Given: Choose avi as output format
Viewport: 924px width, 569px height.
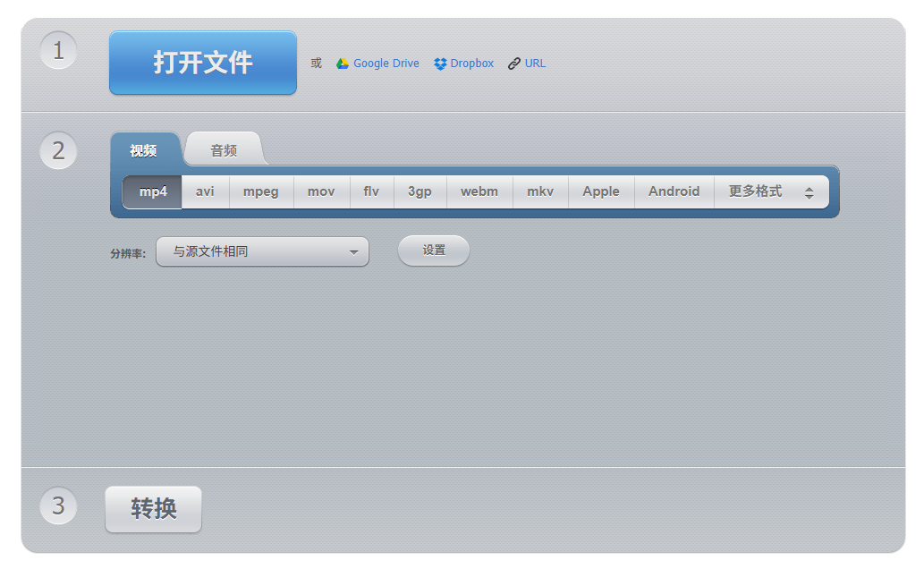Looking at the screenshot, I should tap(204, 191).
